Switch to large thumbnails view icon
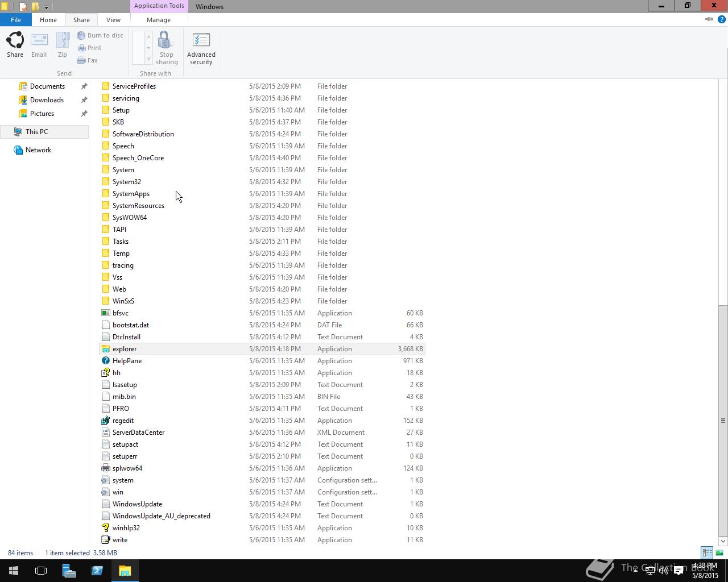728x582 pixels. pos(719,552)
